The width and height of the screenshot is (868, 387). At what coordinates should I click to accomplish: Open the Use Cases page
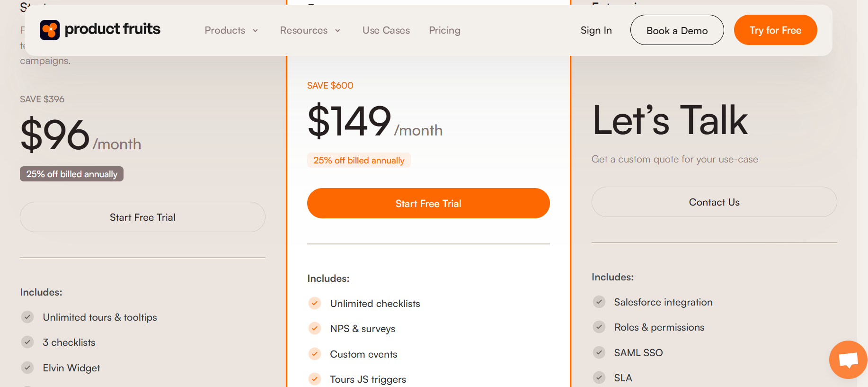386,30
